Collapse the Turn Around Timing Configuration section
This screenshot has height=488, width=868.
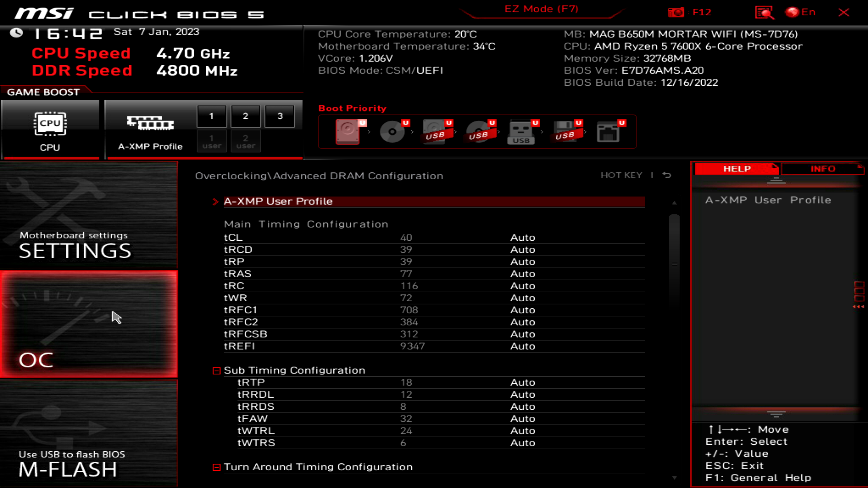[216, 467]
